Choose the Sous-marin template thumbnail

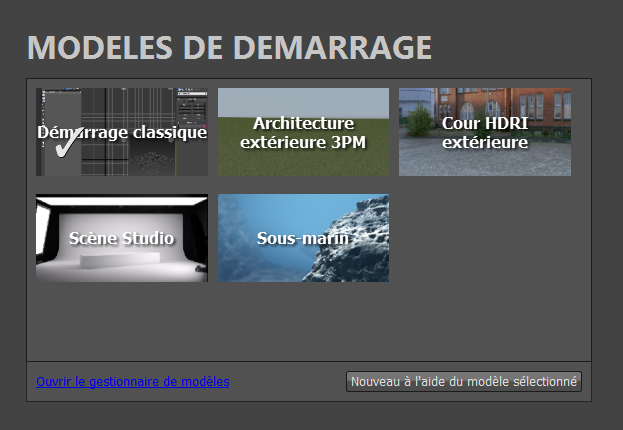(x=303, y=238)
